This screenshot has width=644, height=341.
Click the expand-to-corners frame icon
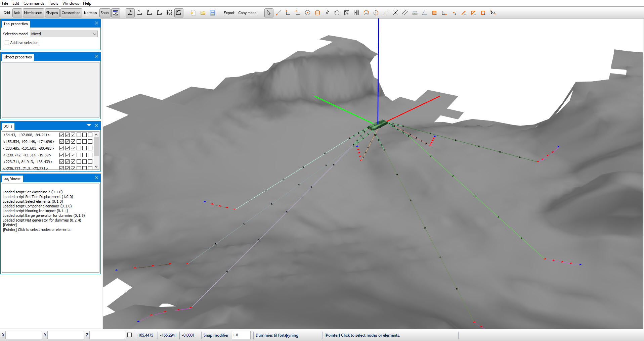point(347,13)
